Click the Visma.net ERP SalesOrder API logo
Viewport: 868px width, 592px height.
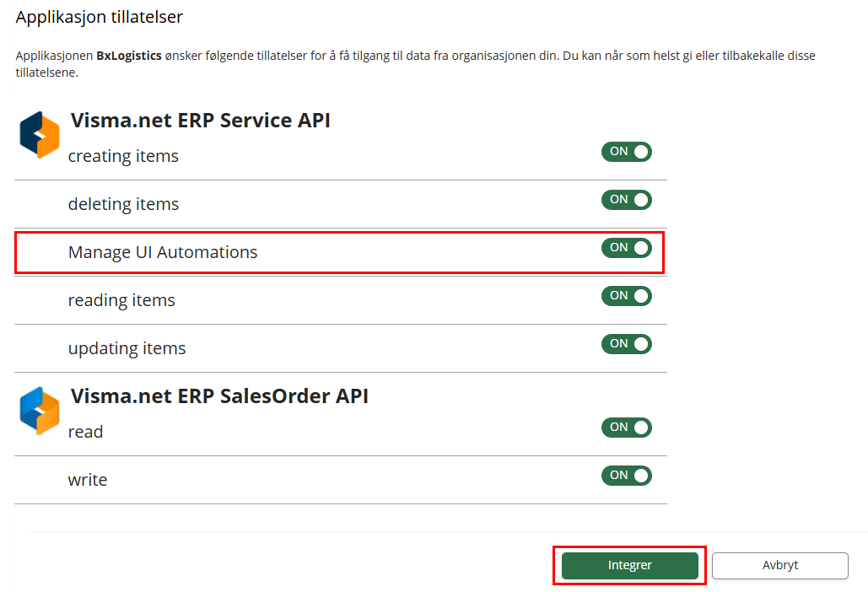click(x=40, y=410)
